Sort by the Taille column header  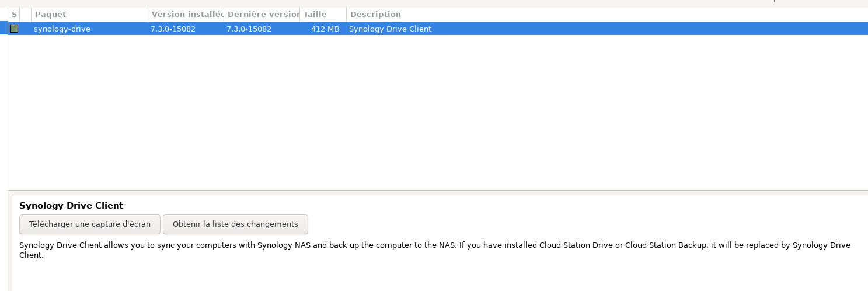323,14
